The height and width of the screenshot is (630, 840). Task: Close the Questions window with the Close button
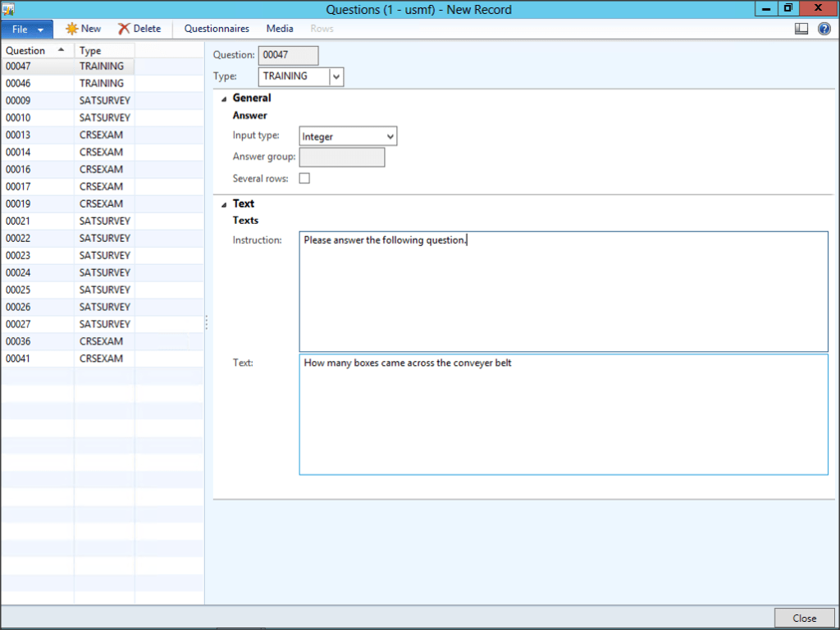[x=804, y=618]
